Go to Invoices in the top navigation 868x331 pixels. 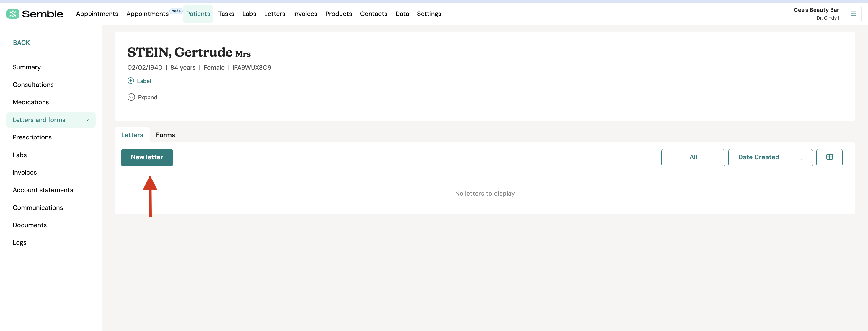point(305,14)
